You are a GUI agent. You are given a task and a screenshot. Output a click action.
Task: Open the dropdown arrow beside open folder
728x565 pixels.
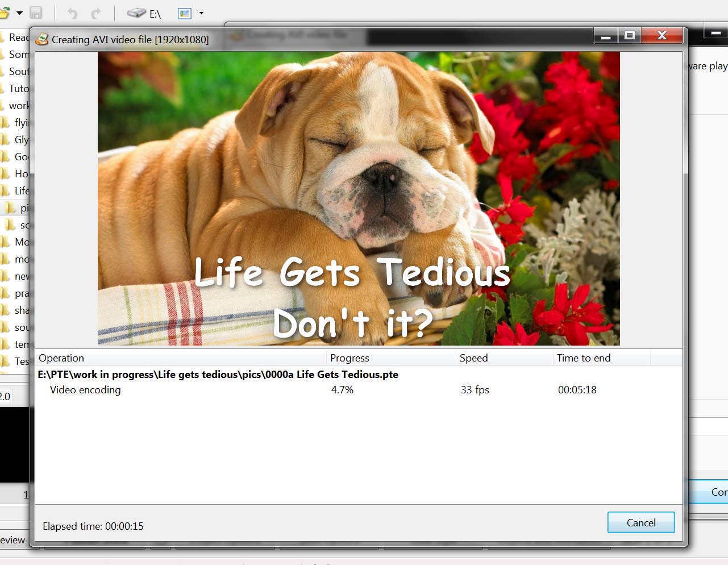[x=19, y=13]
